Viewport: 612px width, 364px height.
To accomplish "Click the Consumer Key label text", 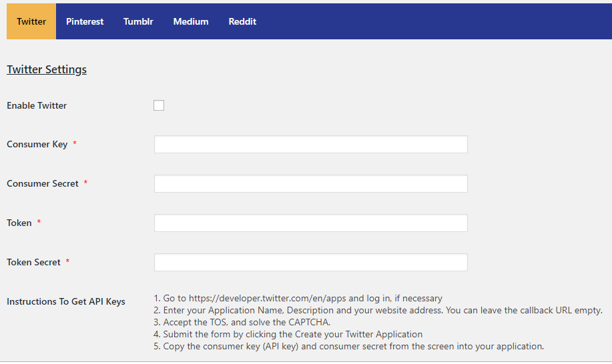I will 37,145.
